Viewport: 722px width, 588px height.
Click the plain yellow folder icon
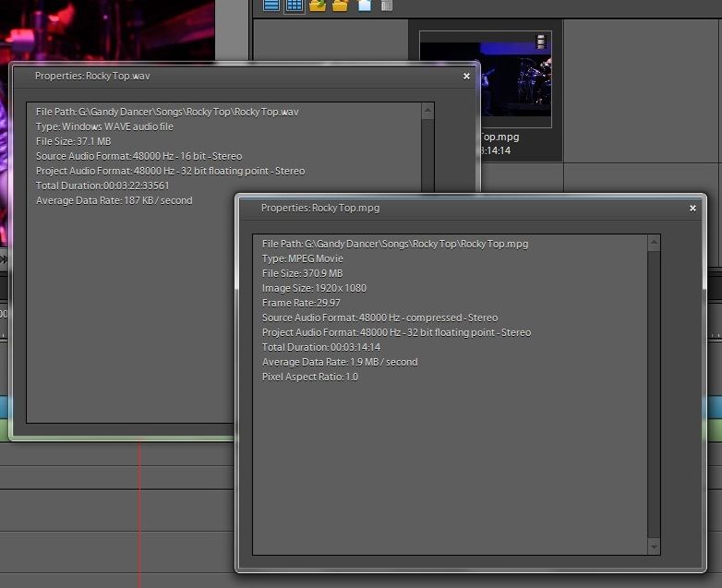click(x=340, y=5)
